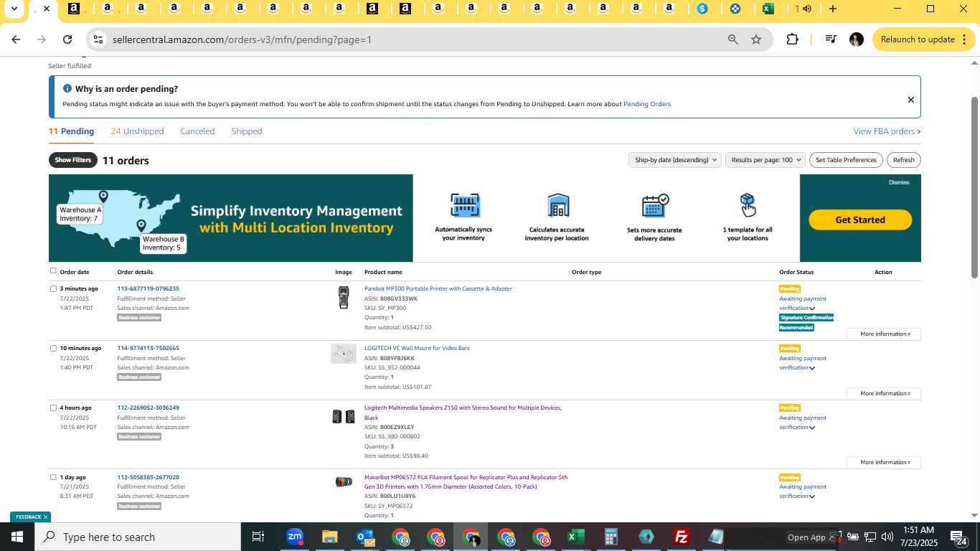Click the Logitech wall mount product image
This screenshot has height=551, width=980.
tap(344, 354)
